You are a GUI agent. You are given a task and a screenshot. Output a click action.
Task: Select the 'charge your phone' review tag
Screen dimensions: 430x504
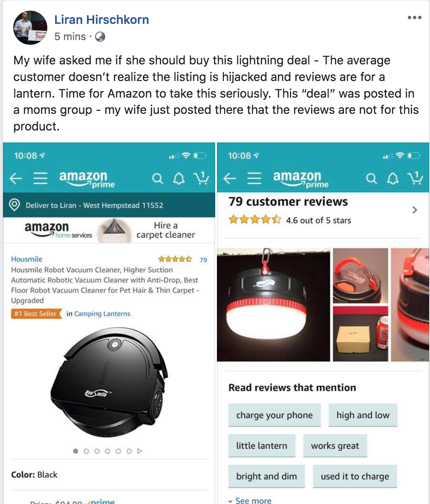(274, 415)
